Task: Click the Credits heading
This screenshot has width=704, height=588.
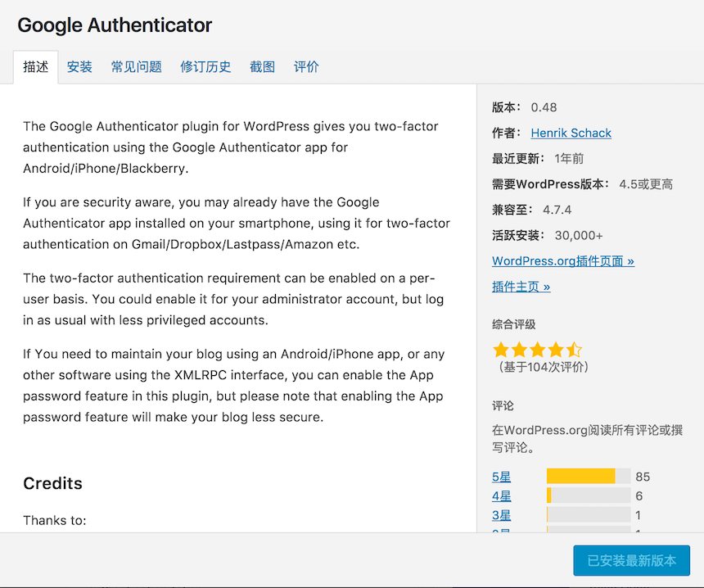Action: click(x=52, y=483)
